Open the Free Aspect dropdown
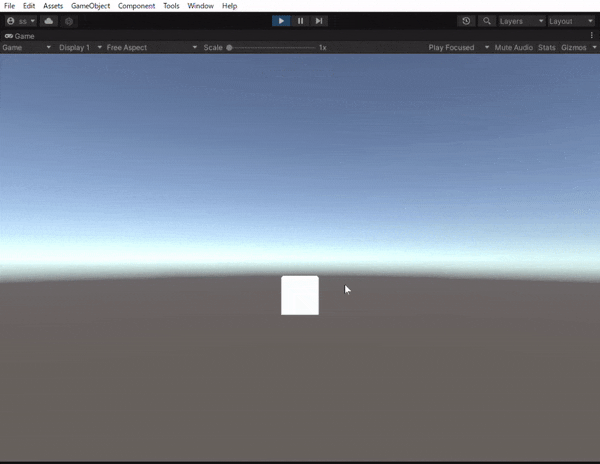The width and height of the screenshot is (600, 464). (152, 47)
